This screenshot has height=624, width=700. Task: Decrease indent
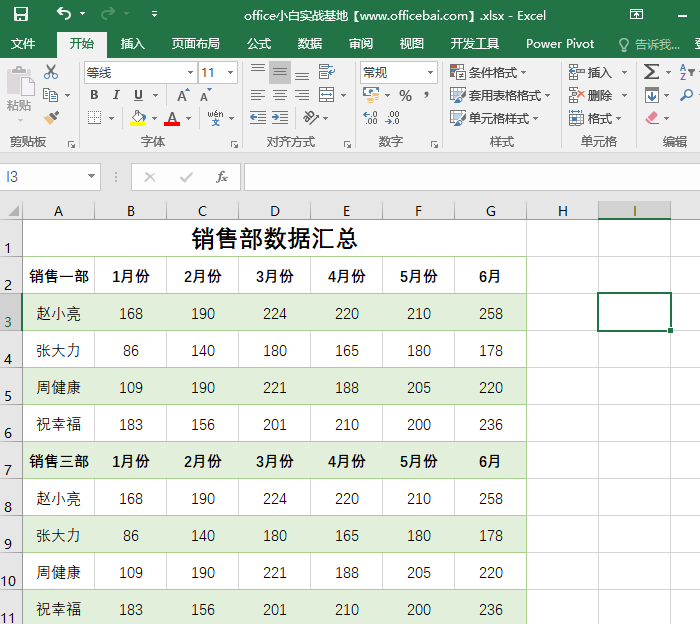coord(258,118)
